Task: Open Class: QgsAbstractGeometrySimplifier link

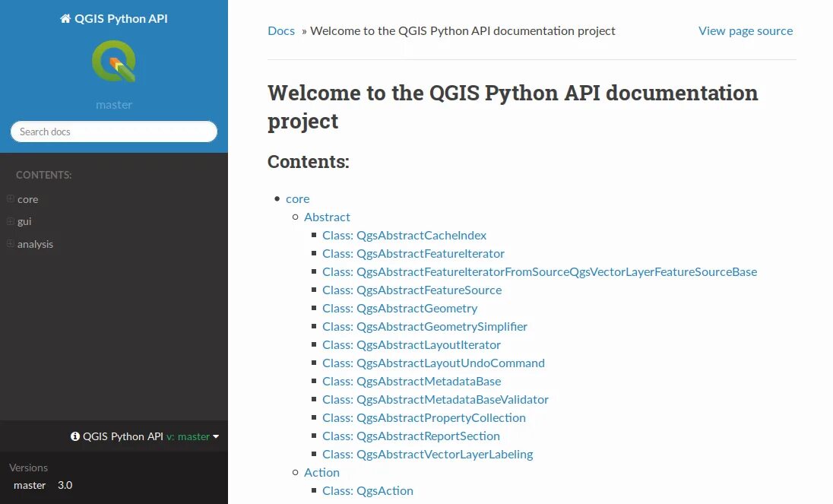Action: 424,327
